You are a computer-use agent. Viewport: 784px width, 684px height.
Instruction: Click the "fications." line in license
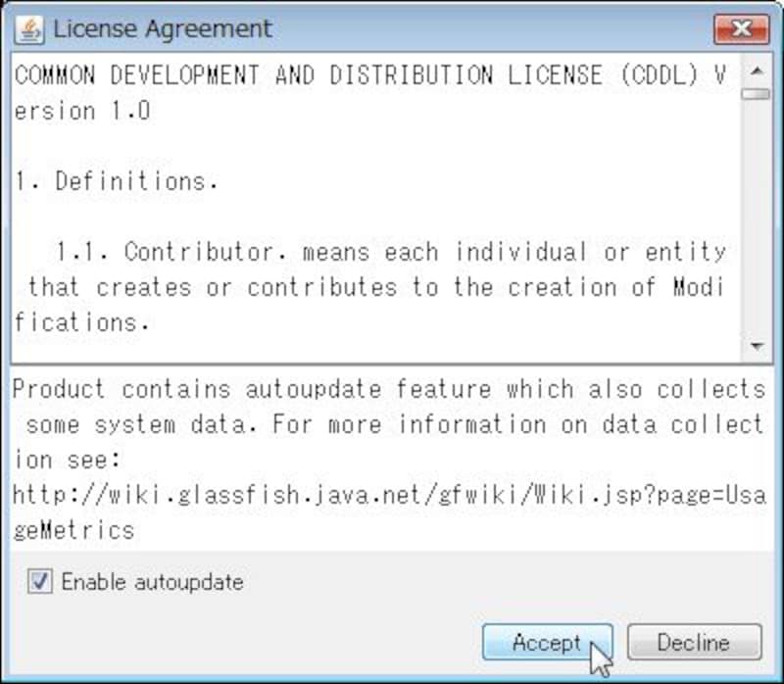tap(82, 322)
